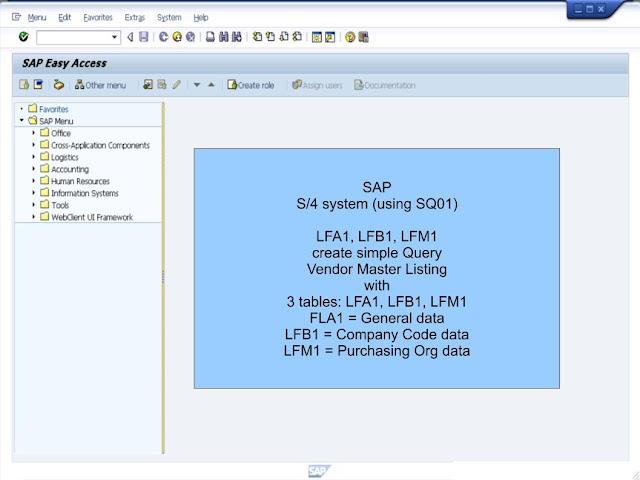Click the Move Favorites Up arrow
The width and height of the screenshot is (640, 480).
coord(211,85)
